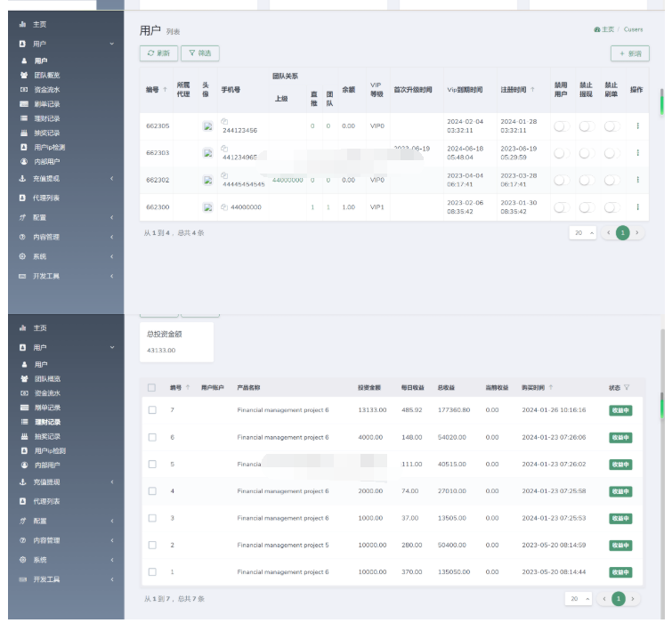Open Financial management project 5 link

click(x=282, y=545)
